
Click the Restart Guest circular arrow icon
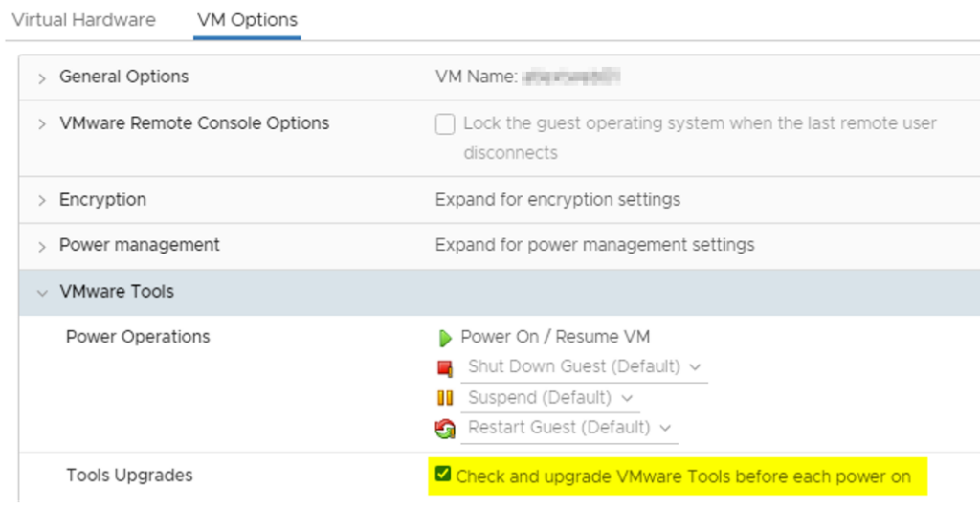tap(445, 429)
